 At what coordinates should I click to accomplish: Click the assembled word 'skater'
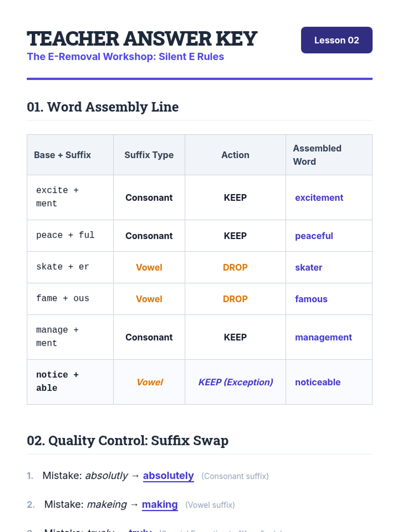tap(309, 267)
